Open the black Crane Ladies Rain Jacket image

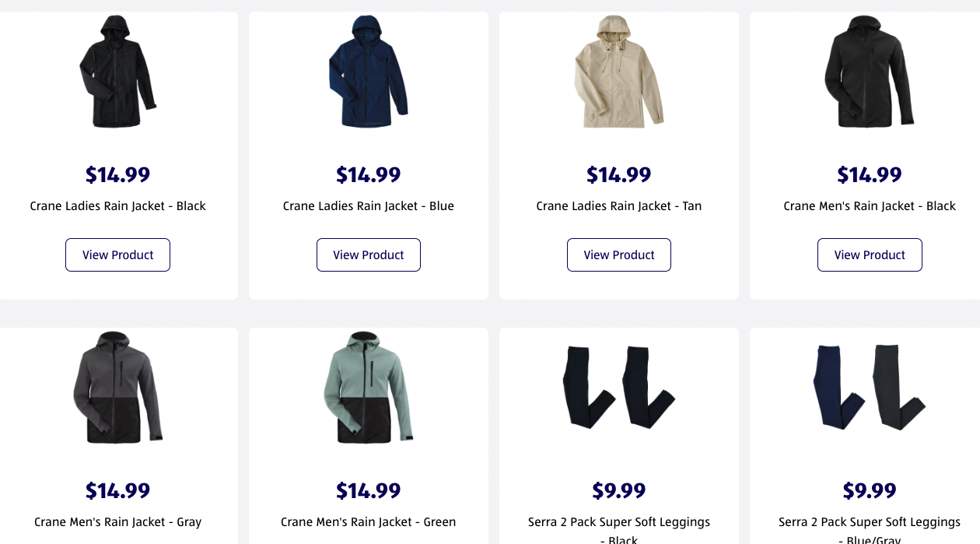(x=117, y=72)
